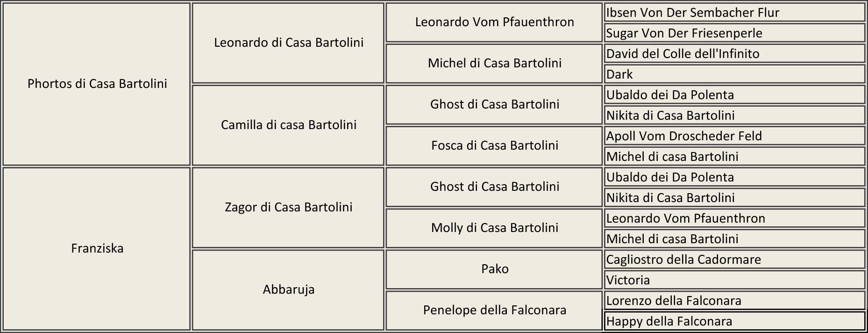Image resolution: width=868 pixels, height=333 pixels.
Task: Click Fosca di Casa Bartolini entry
Action: [x=494, y=145]
